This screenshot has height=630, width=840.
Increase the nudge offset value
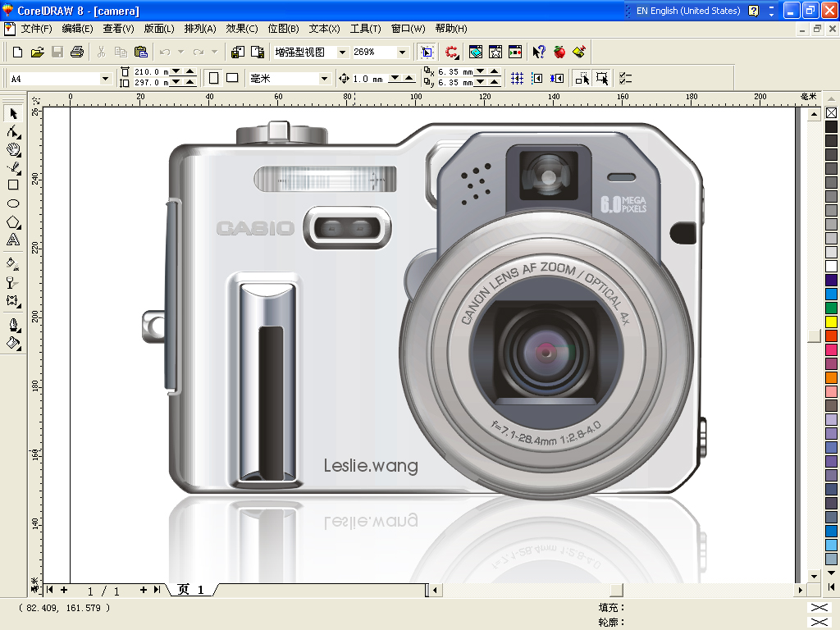409,78
